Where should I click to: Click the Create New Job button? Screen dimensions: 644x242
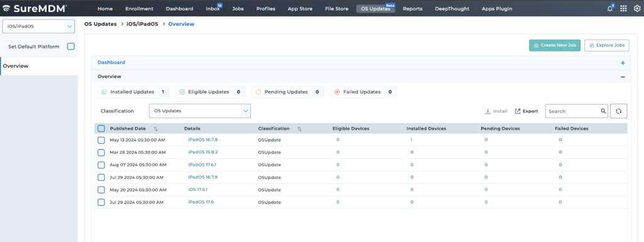point(555,45)
